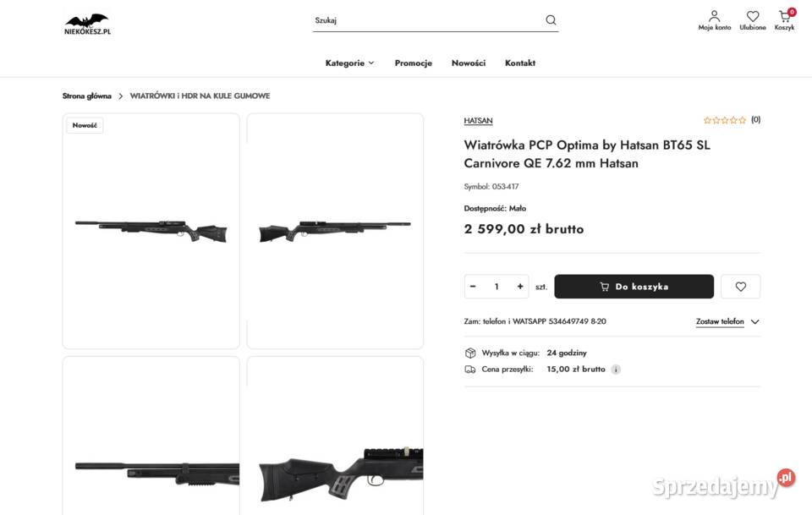The image size is (812, 515).
Task: Click the Niekokesz.pl bat logo
Action: (87, 24)
